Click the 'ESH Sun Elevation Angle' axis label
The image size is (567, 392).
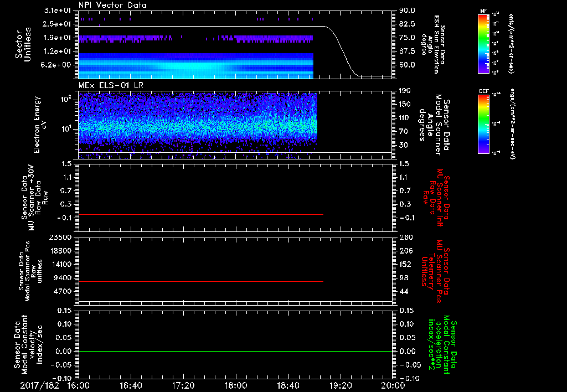[x=433, y=44]
